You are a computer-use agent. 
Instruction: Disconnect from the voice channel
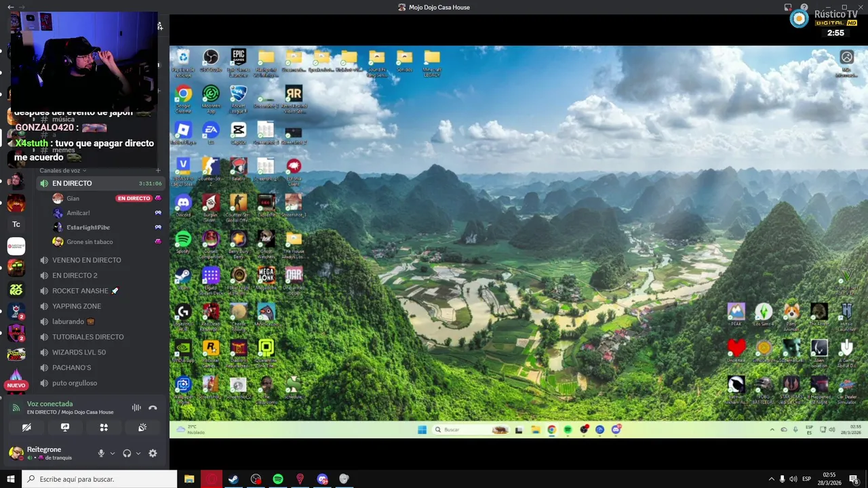tap(153, 407)
